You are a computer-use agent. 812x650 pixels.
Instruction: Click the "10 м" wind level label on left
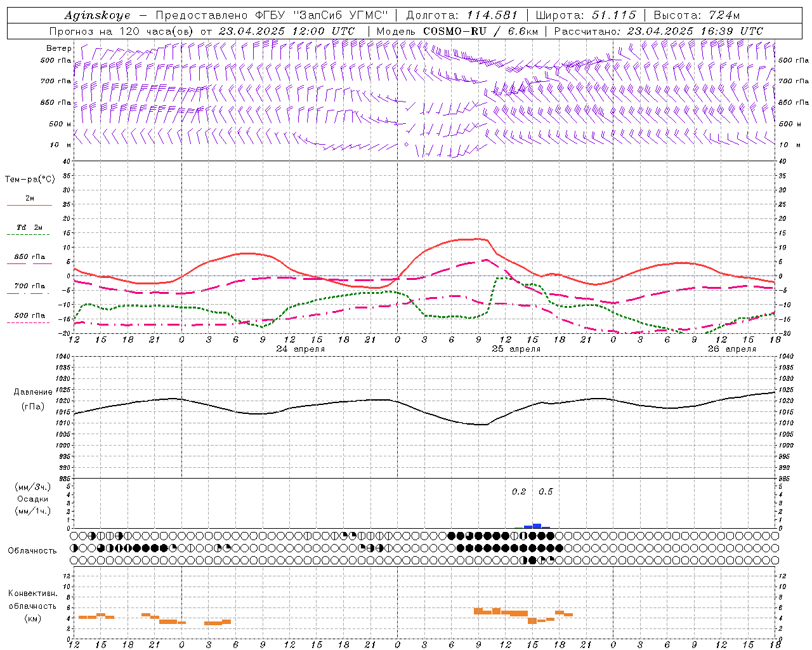pos(61,145)
